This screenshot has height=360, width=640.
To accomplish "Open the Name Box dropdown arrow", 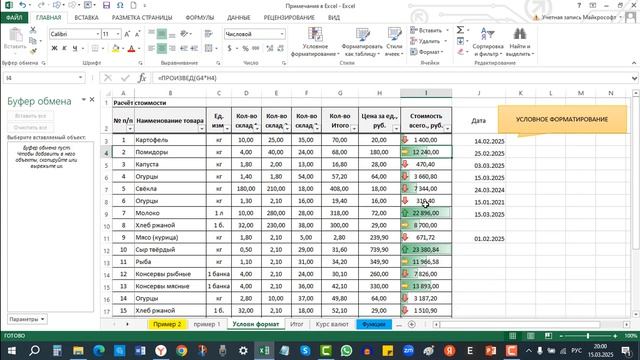I will point(80,78).
